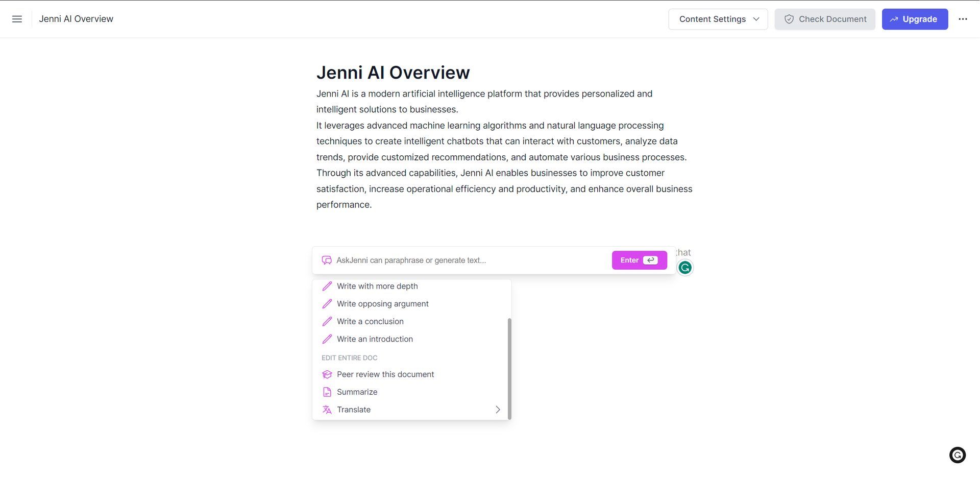Viewport: 980px width, 477px height.
Task: Click the Peer review graduation cap icon
Action: pos(327,374)
